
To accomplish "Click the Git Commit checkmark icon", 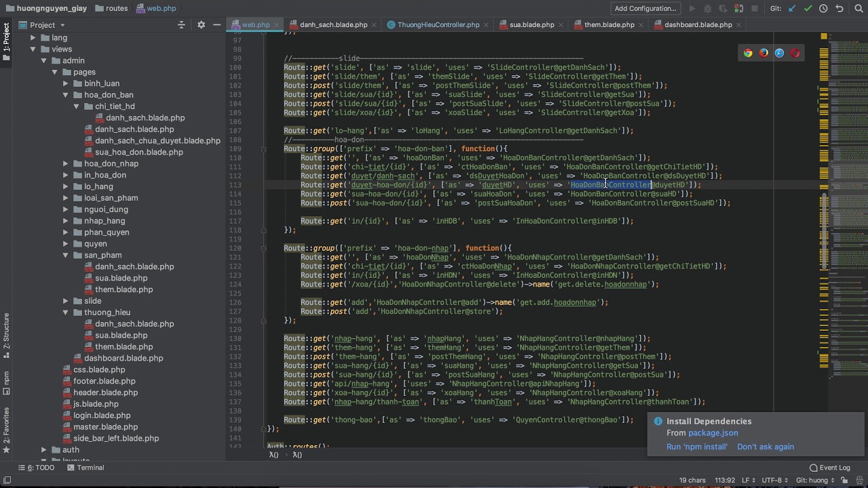I will (808, 9).
